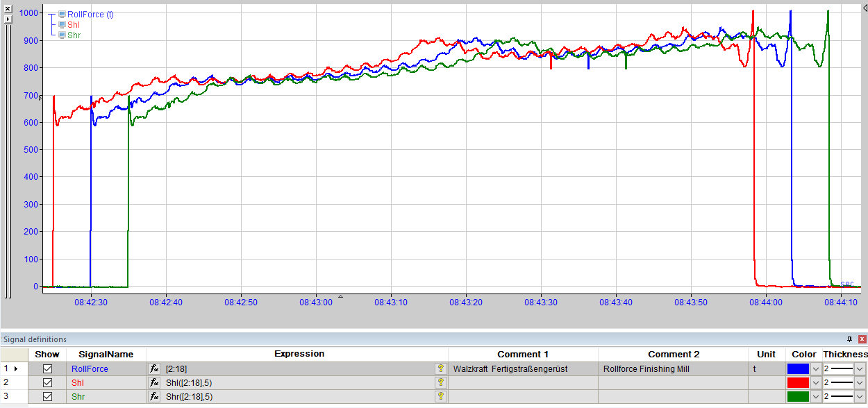868x408 pixels.
Task: Click the row indicator arrow in row 1
Action: point(16,369)
